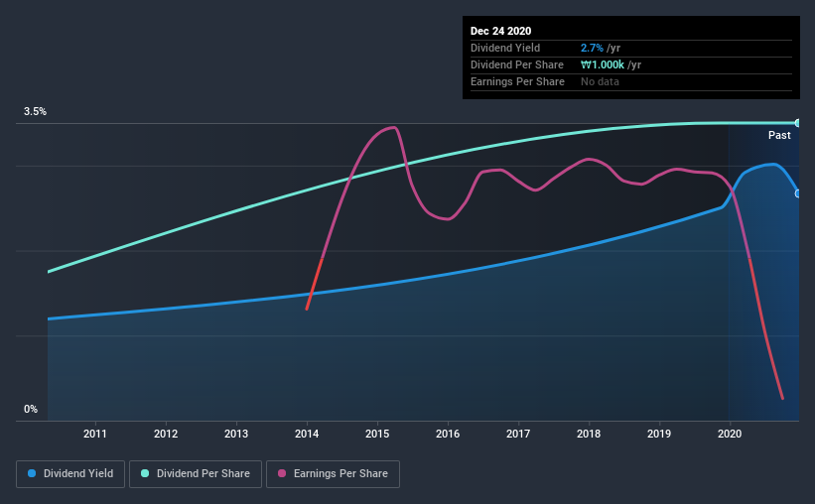Select the 2014 x-axis label
The height and width of the screenshot is (504, 815).
(307, 434)
